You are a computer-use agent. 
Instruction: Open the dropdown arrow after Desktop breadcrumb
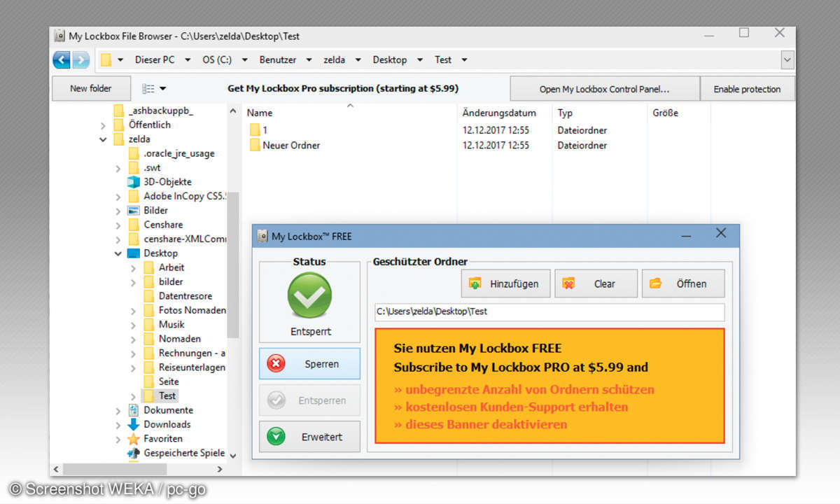coord(420,60)
